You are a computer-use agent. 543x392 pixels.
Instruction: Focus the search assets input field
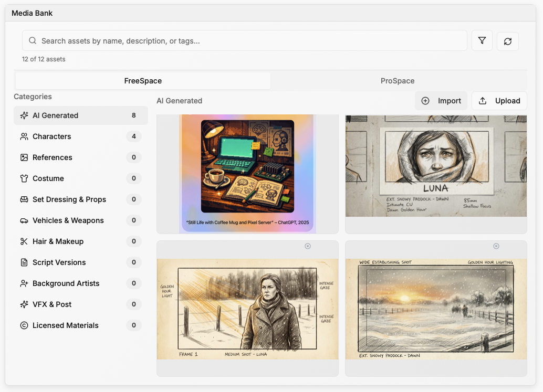[245, 41]
